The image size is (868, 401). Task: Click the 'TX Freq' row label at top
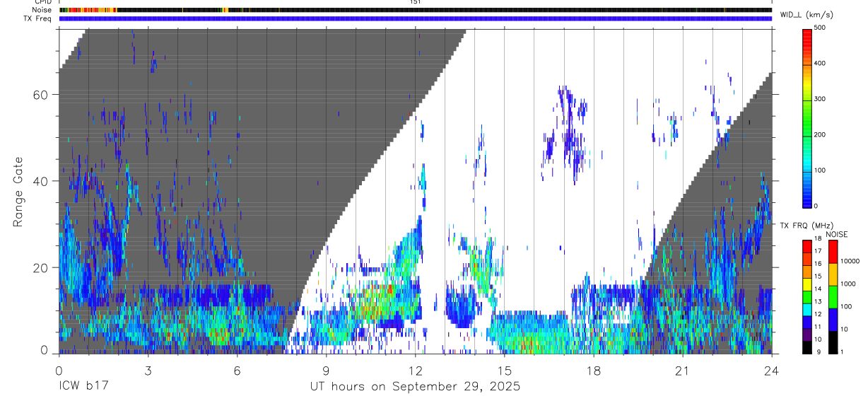coord(38,18)
